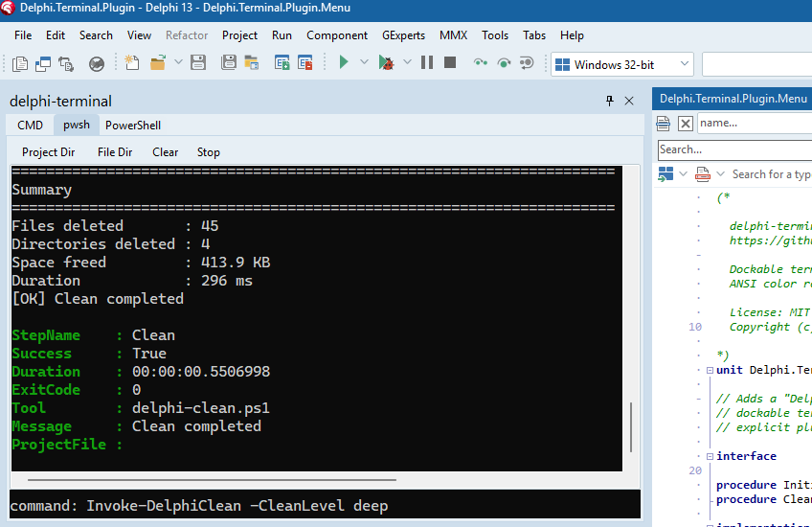Click the Open Project folder icon
812x527 pixels.
point(252,62)
